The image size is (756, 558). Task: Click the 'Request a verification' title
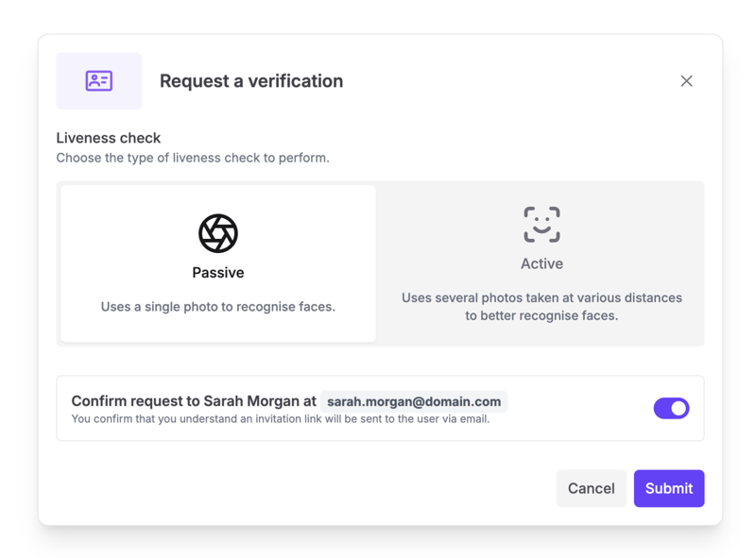pos(251,81)
